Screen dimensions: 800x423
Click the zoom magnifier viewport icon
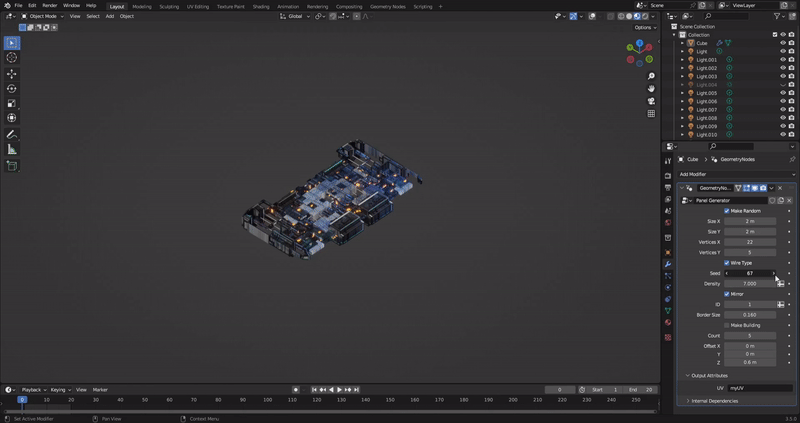click(x=651, y=76)
